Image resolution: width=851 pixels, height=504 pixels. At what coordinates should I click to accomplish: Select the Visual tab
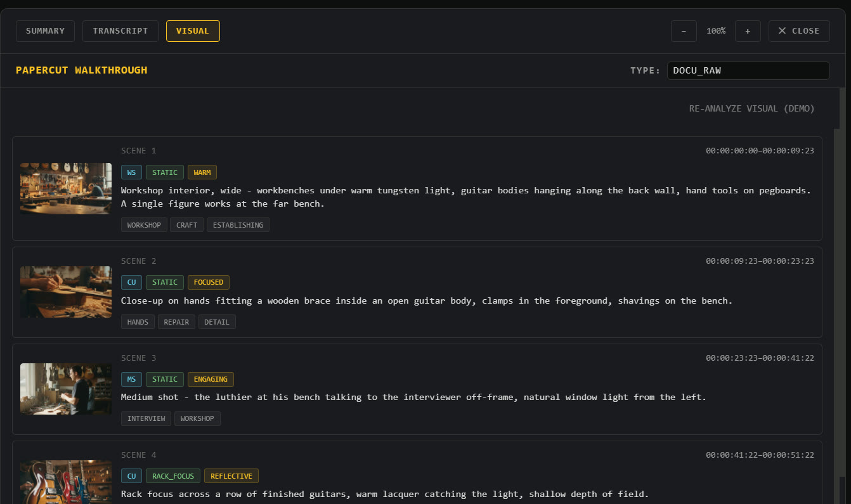[193, 31]
